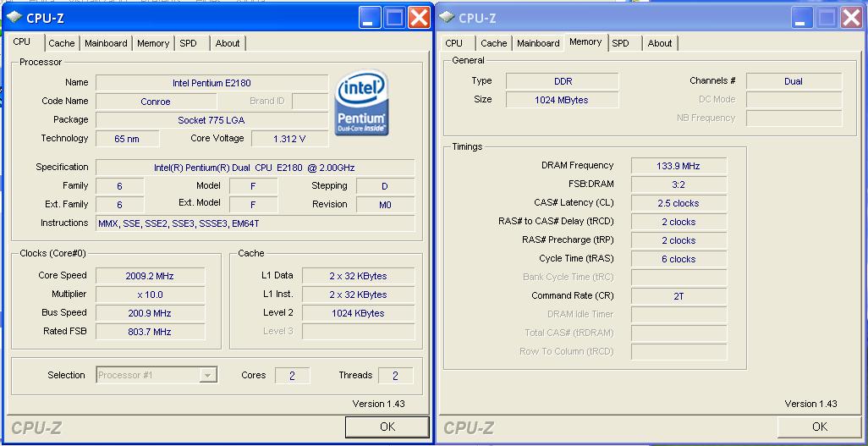868x446 pixels.
Task: Show About tab in left window
Action: pyautogui.click(x=228, y=43)
